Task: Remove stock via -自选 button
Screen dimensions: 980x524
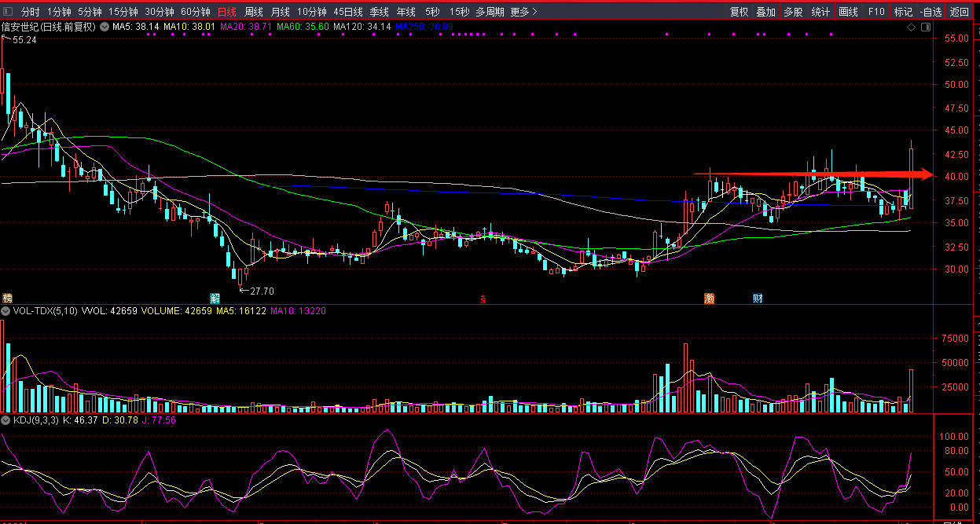Action: pos(930,12)
